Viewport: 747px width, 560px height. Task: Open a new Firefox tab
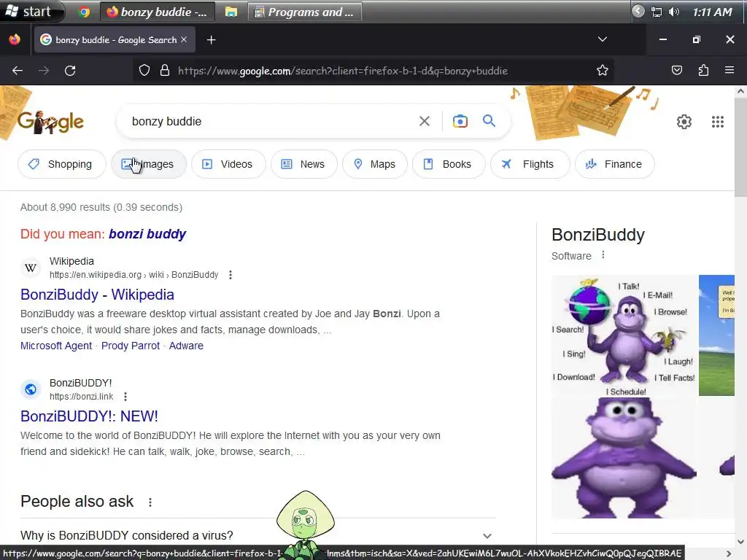tap(211, 40)
